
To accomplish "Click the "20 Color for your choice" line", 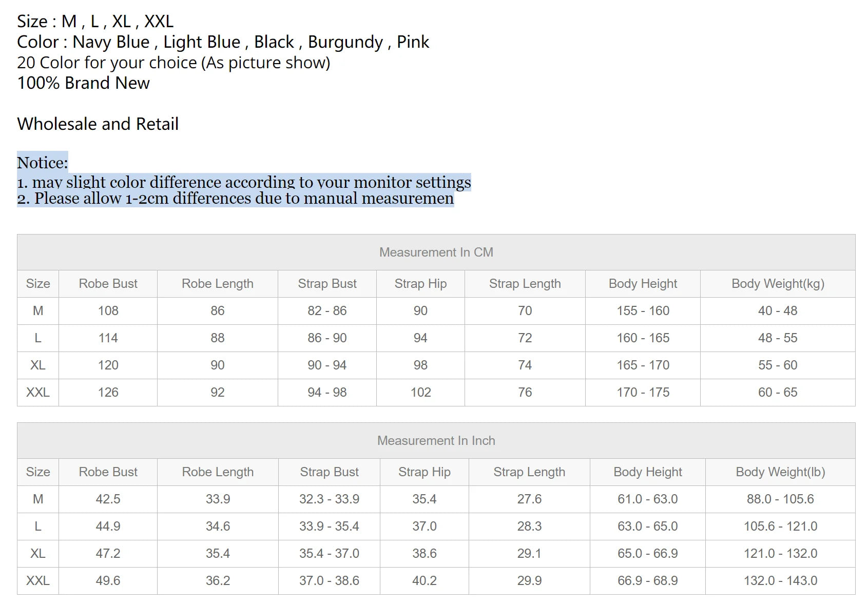I will click(173, 63).
